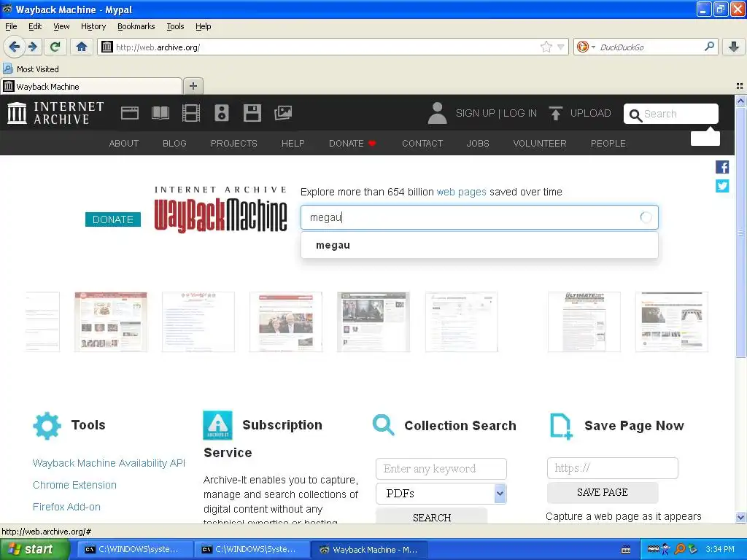Open the Bookmarks menu

(x=136, y=26)
